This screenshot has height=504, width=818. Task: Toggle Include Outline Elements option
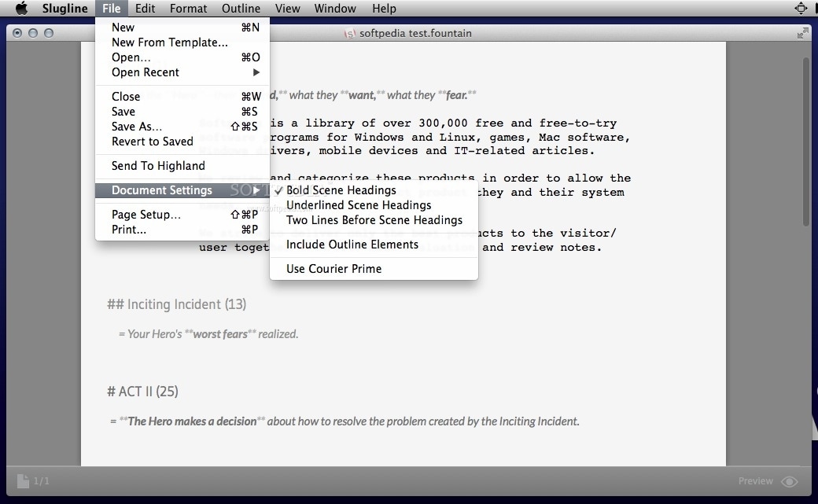click(374, 245)
